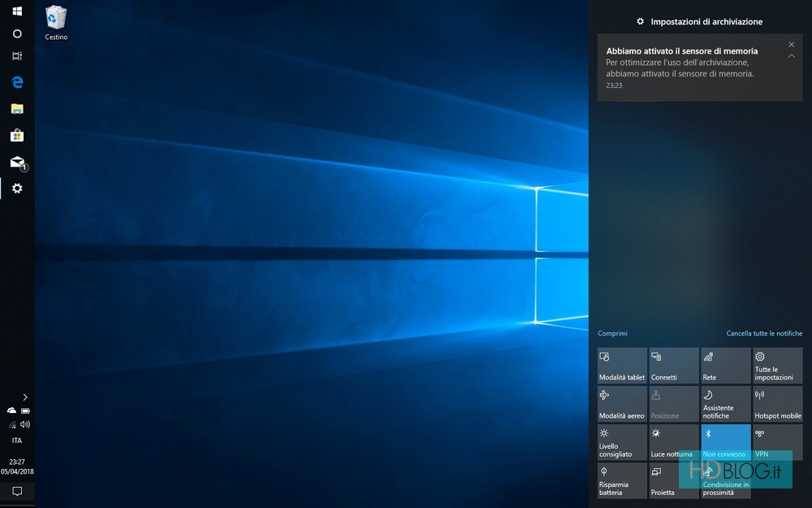812x508 pixels.
Task: Launch Microsoft Edge from taskbar
Action: [17, 82]
